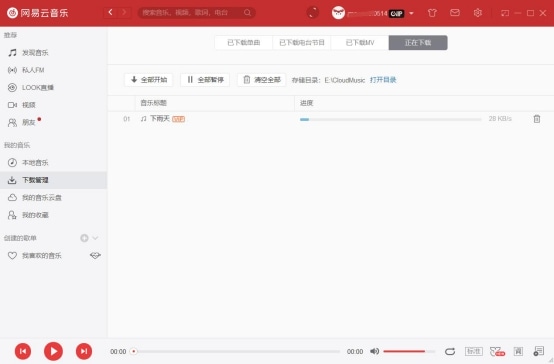Switch to mini player mode icon

click(x=505, y=13)
